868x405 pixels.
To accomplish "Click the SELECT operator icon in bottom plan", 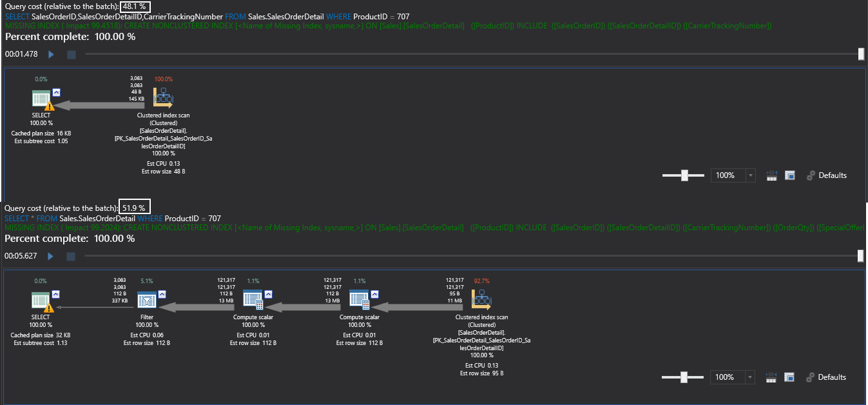I will (x=42, y=301).
